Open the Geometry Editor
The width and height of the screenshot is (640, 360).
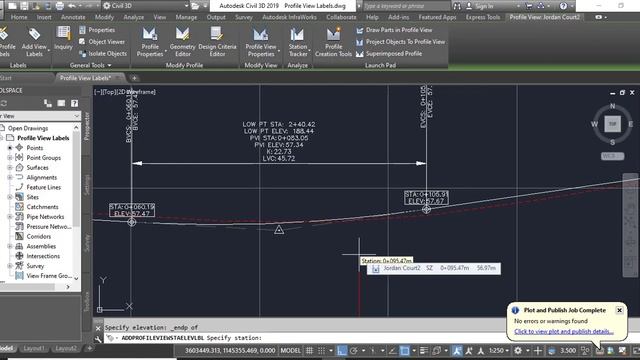coord(182,42)
